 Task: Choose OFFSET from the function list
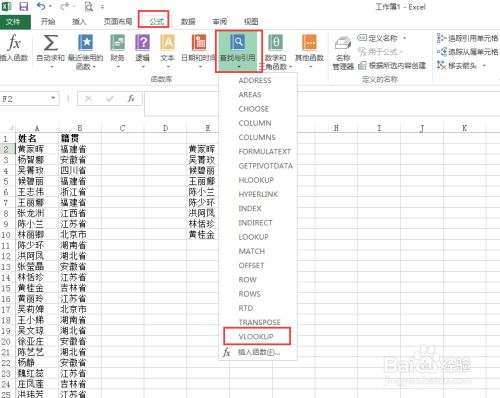257,265
